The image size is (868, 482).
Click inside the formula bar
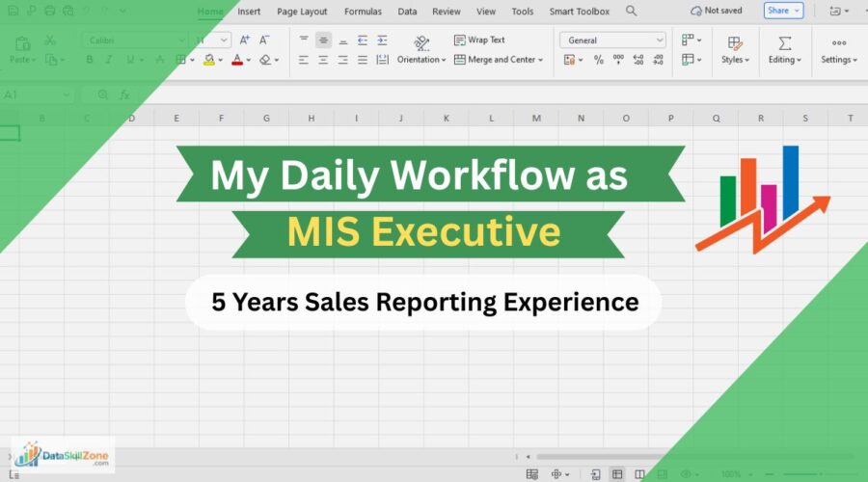pos(499,94)
